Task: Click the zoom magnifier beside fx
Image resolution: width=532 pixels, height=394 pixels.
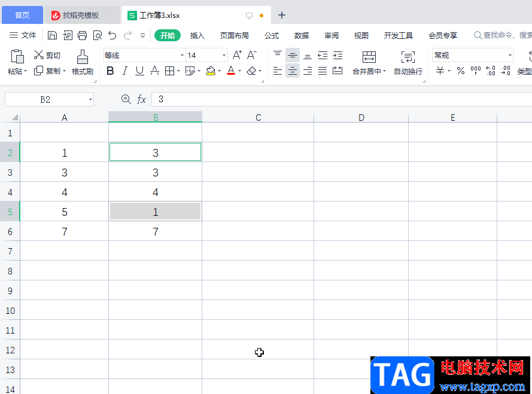Action: pos(126,99)
